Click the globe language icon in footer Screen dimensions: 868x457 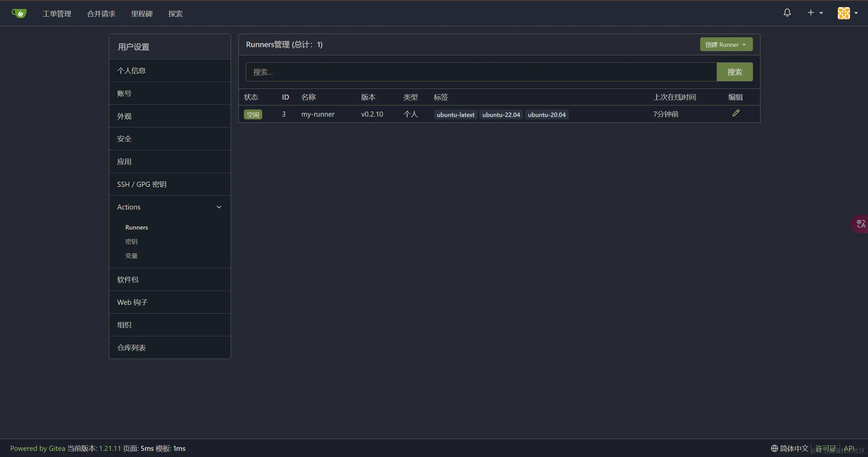click(x=774, y=448)
